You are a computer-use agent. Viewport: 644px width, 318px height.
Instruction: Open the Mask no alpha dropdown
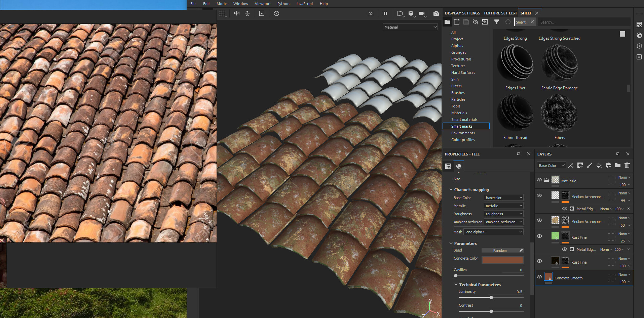coord(494,232)
